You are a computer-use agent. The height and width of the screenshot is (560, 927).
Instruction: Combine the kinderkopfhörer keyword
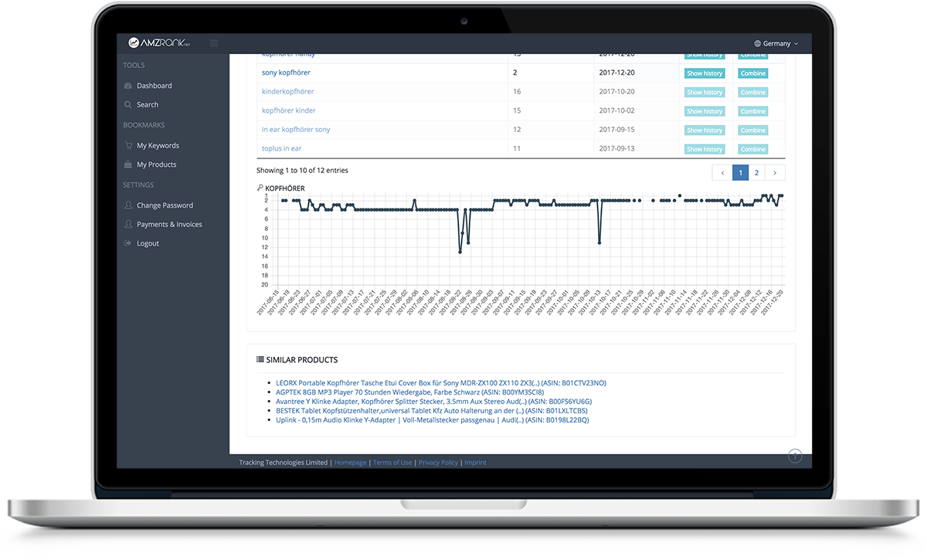(752, 92)
